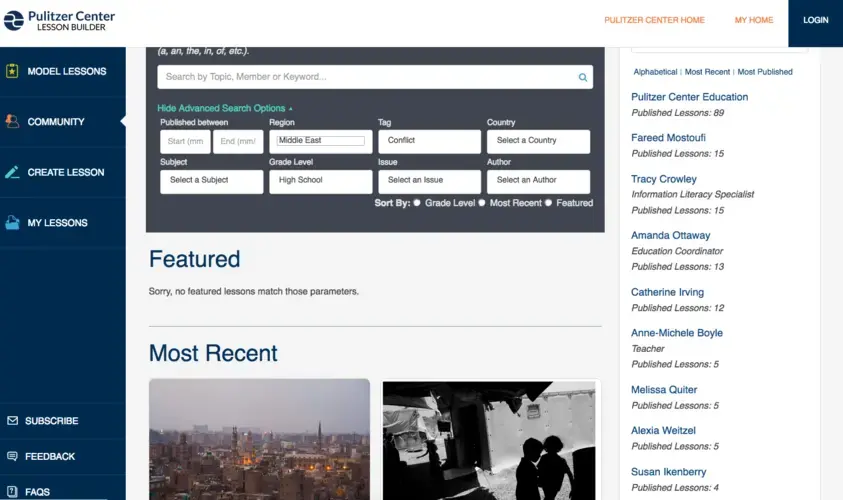Select the Most Recent sort radio button
The image size is (843, 500).
tap(482, 203)
